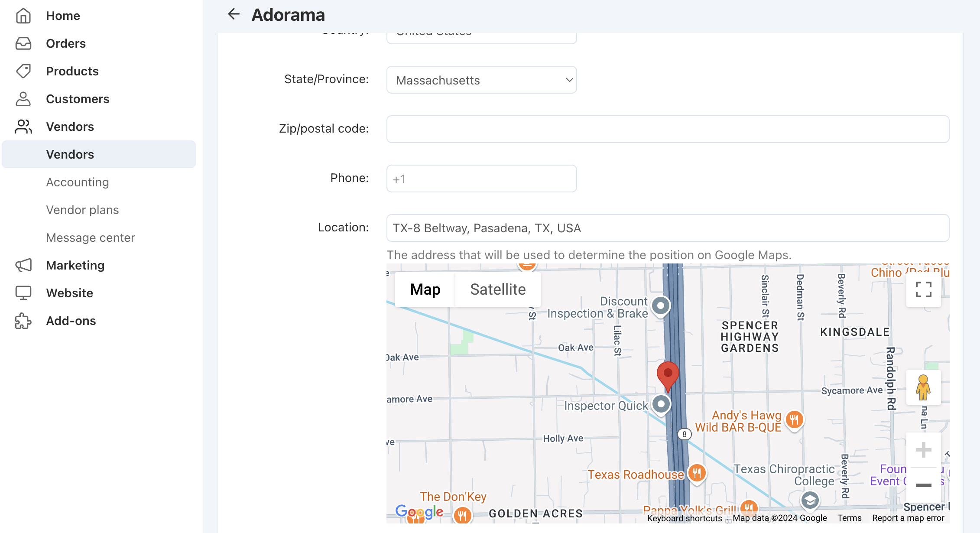Click Report a map error link
The image size is (980, 533).
tap(908, 518)
